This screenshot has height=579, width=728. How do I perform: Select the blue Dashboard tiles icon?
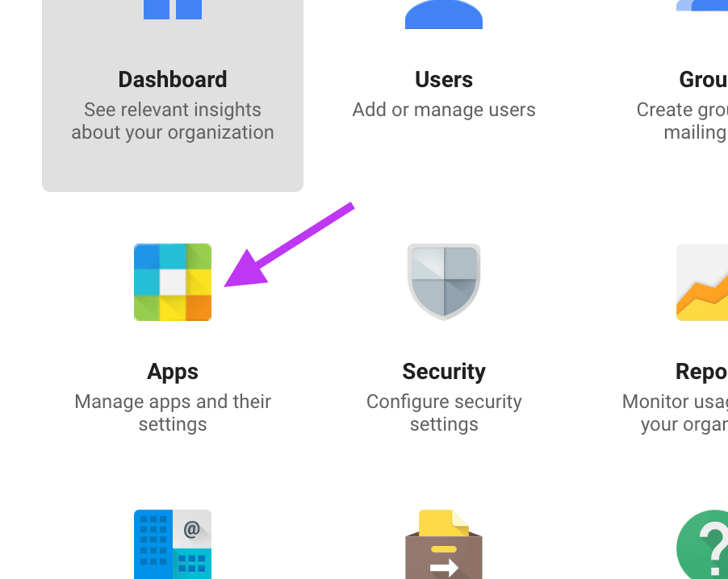point(173,10)
